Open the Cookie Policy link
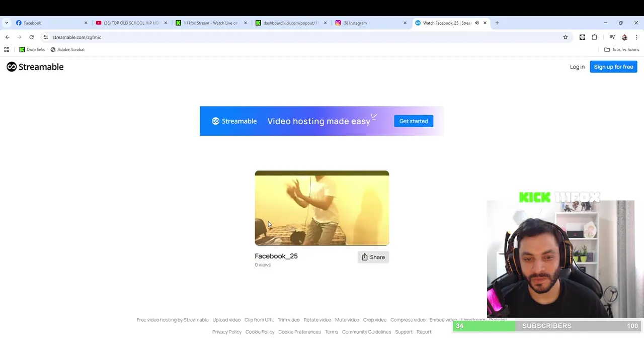The width and height of the screenshot is (644, 362). tap(260, 332)
